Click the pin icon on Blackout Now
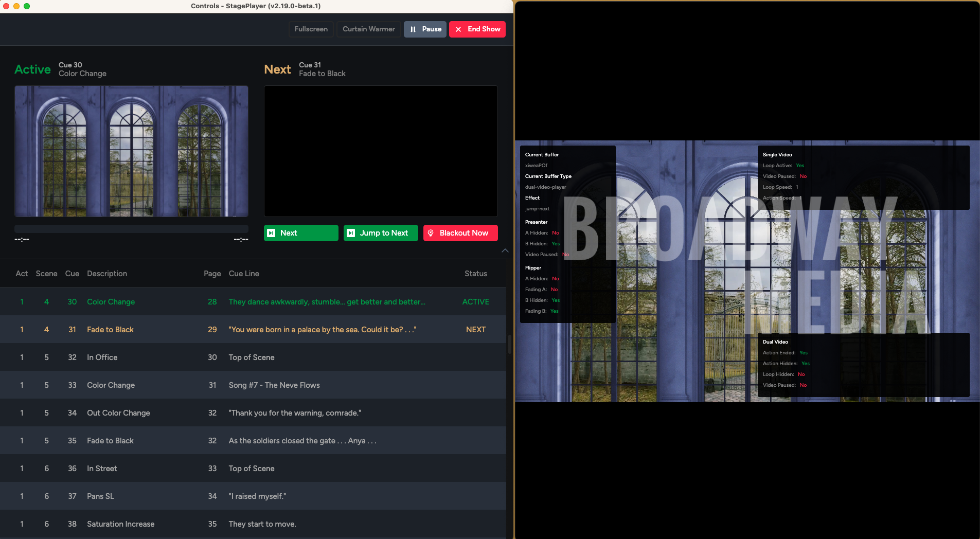 431,233
